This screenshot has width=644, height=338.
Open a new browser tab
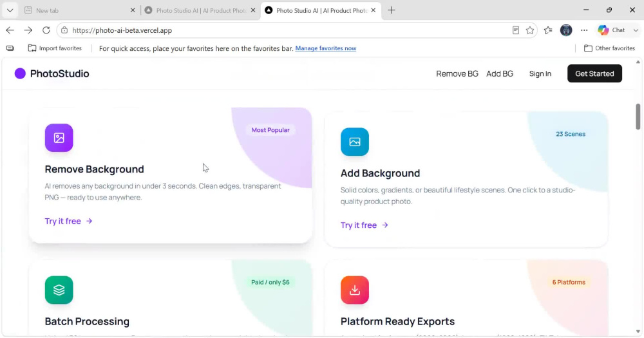tap(391, 10)
